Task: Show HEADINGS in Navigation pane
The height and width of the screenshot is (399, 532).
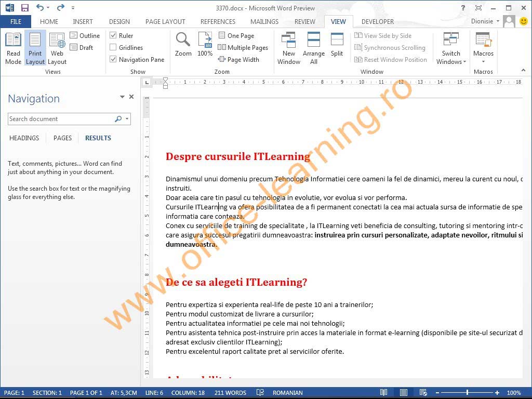Action: click(24, 138)
